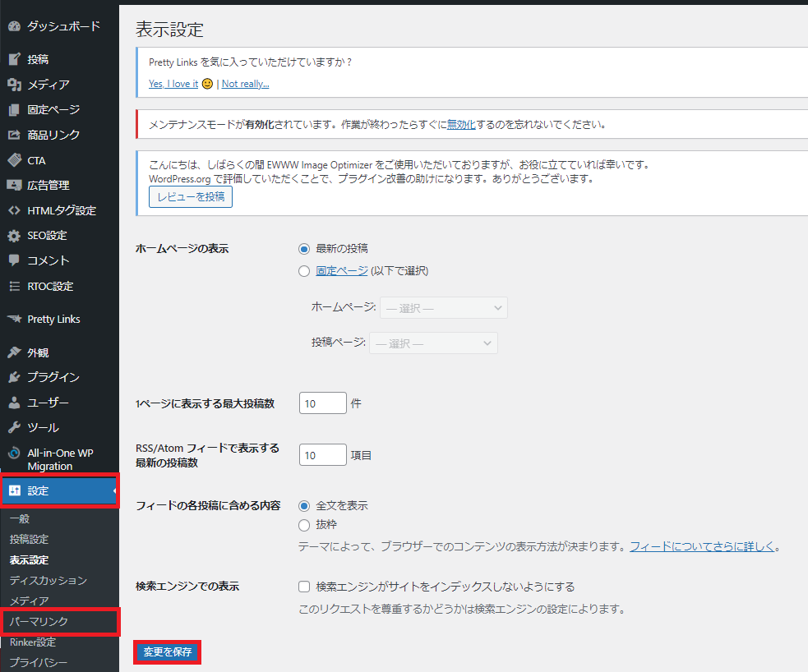Click 1ページに表示する最大投稿数 input field
The image size is (808, 672).
tap(322, 403)
